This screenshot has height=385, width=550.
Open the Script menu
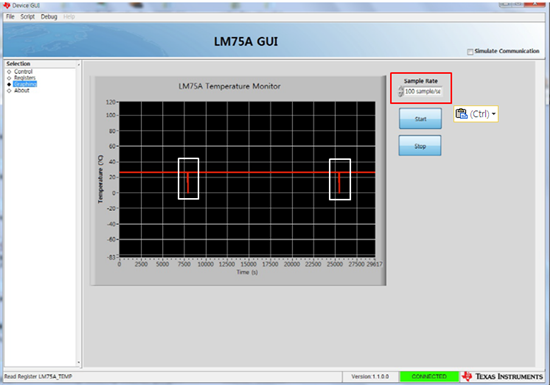tap(27, 16)
